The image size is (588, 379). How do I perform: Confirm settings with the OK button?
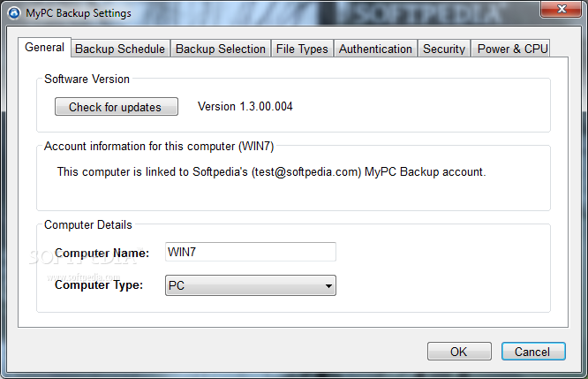pyautogui.click(x=459, y=352)
